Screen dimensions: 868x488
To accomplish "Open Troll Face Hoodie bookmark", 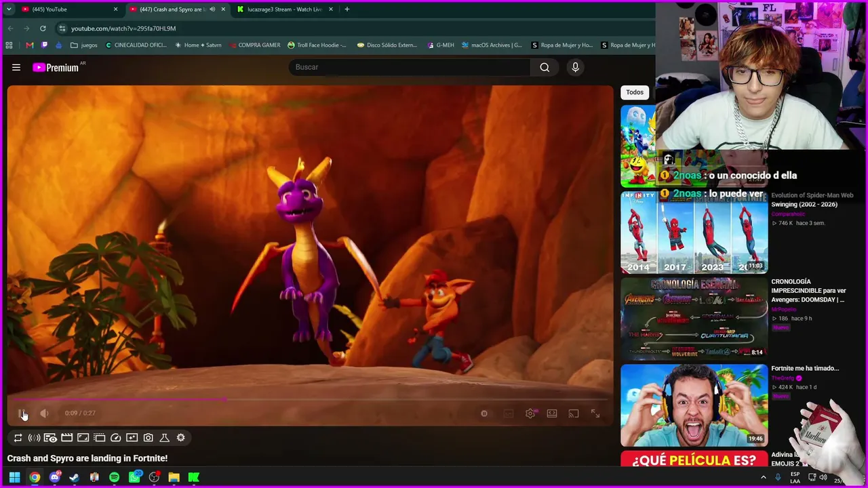I will tap(317, 45).
